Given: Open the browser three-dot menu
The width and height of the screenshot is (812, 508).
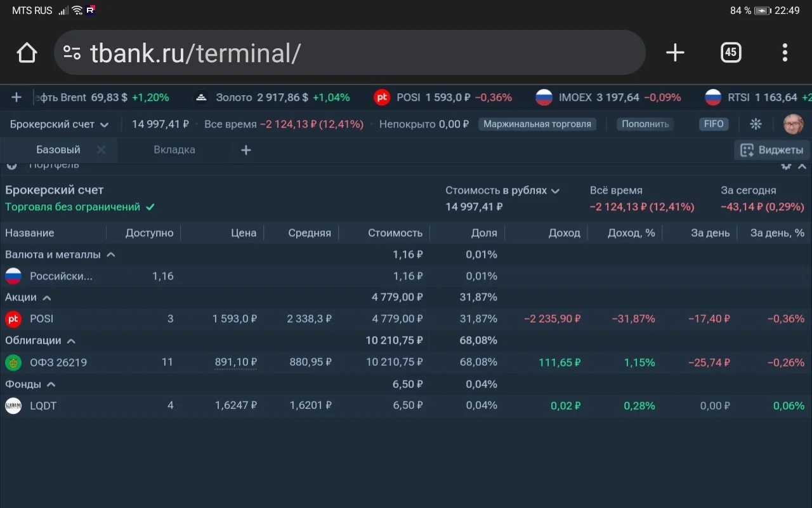Looking at the screenshot, I should 785,53.
